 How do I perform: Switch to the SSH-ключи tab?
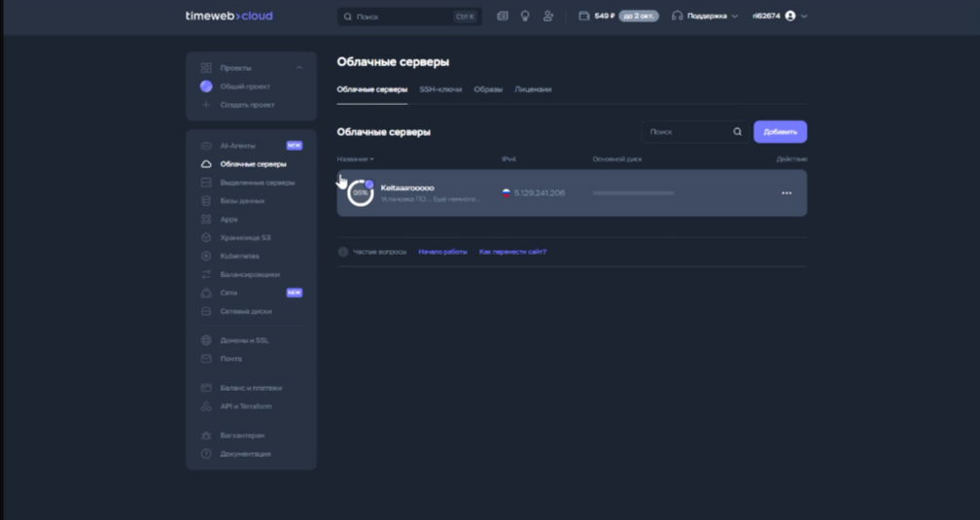[x=440, y=89]
